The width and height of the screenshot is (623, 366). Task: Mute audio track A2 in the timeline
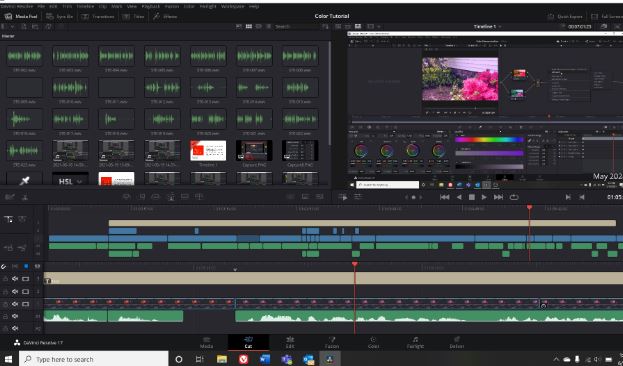click(x=15, y=329)
